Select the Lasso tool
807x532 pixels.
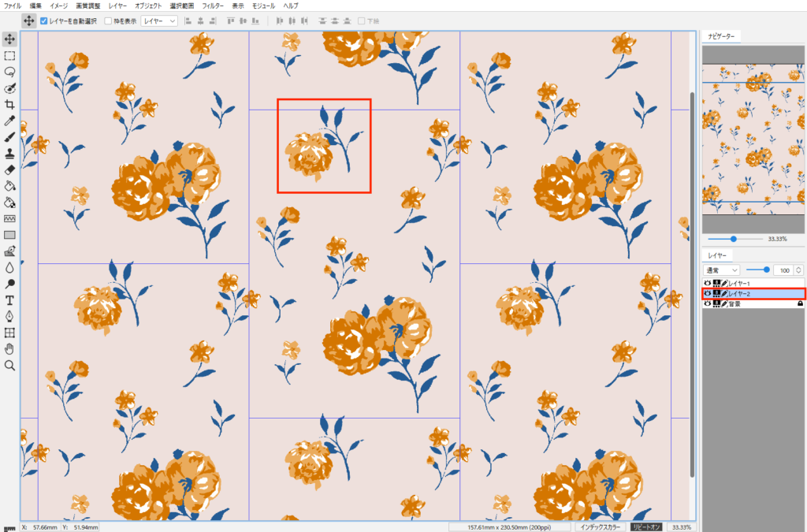(x=9, y=72)
